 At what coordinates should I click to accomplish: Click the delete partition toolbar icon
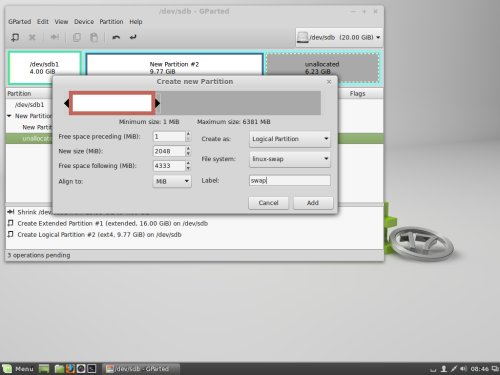coord(32,37)
